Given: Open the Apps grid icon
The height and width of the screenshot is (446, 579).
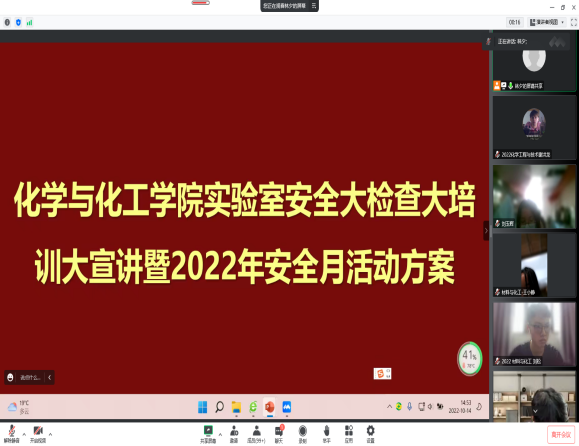Looking at the screenshot, I should [x=349, y=434].
